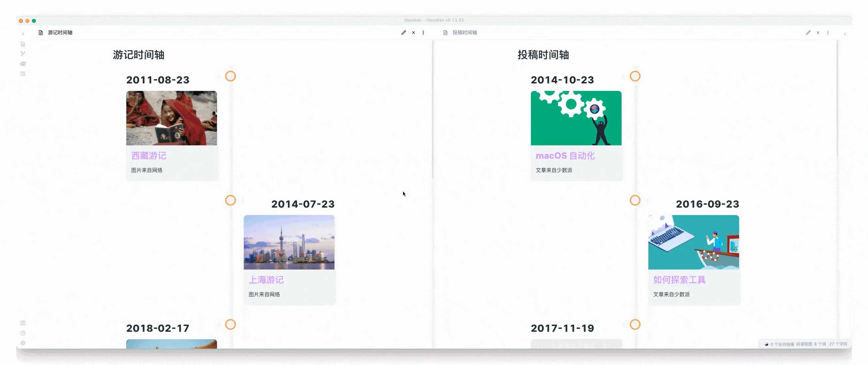Click the timeline marker for 2017-11-19
Screen dimensions: 868x365
635,325
